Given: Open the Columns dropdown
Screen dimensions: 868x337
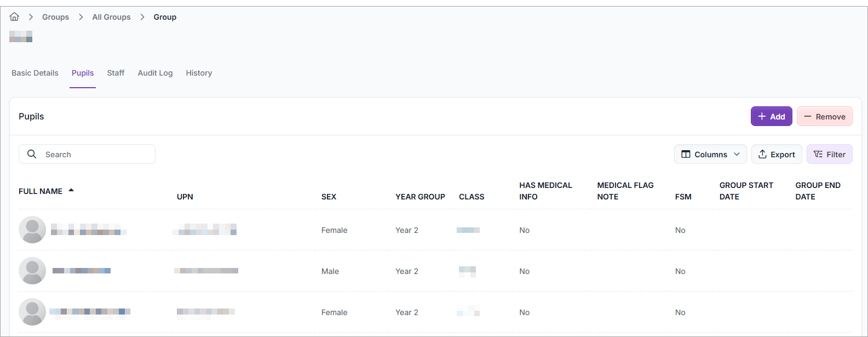Looking at the screenshot, I should tap(710, 155).
